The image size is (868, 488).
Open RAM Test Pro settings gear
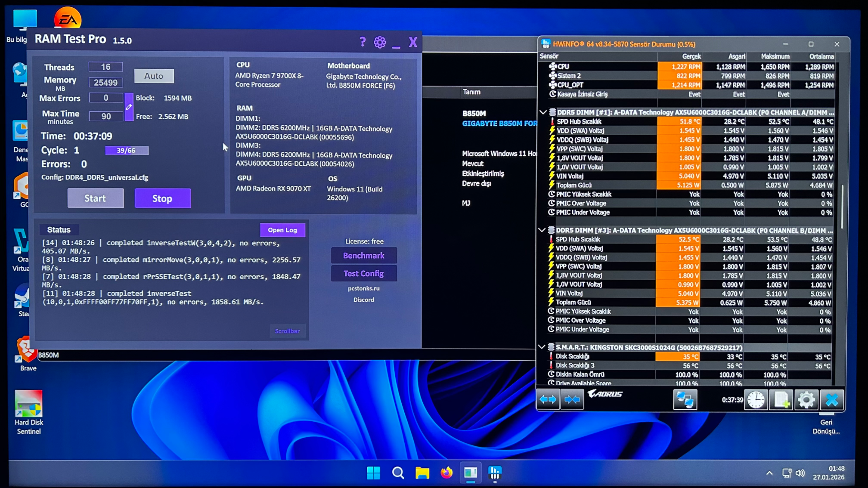coord(380,42)
